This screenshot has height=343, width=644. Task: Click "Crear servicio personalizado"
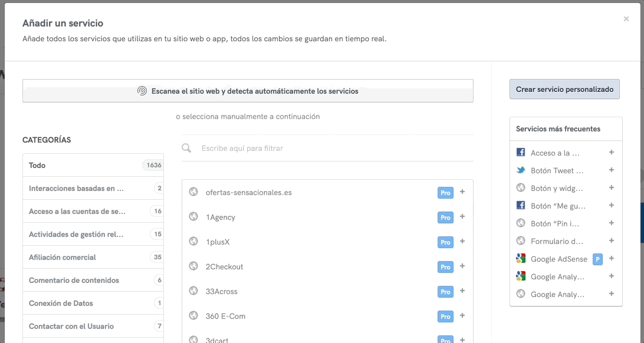tap(564, 88)
